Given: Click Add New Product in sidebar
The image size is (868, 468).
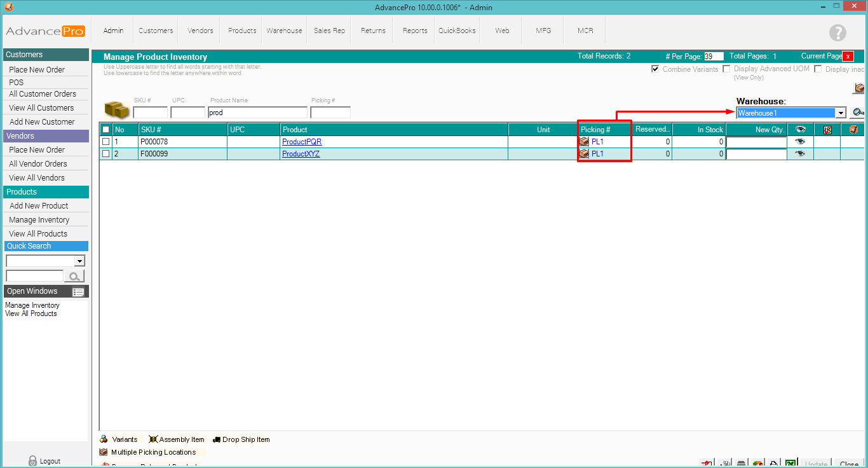Looking at the screenshot, I should [39, 206].
